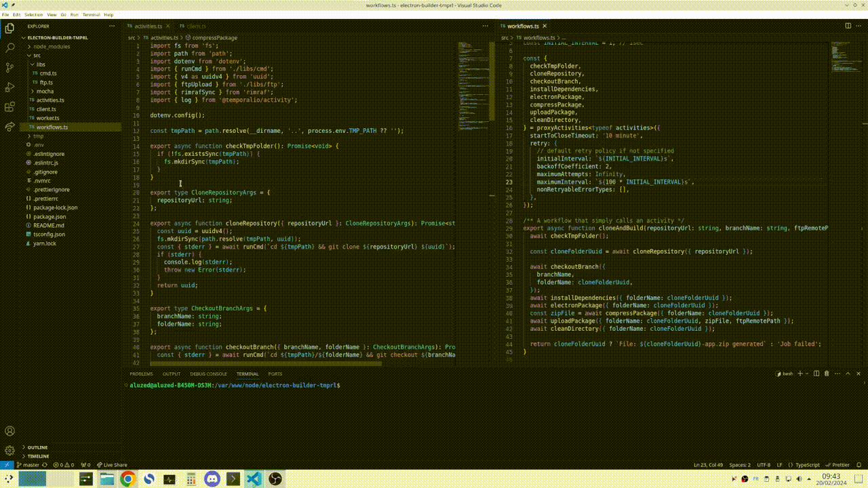Close the workflows.ts editor tab
The image size is (868, 488).
point(545,26)
